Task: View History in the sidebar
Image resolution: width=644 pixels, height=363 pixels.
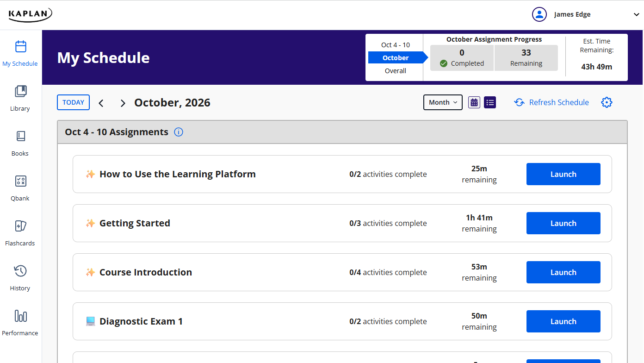Action: pos(20,278)
